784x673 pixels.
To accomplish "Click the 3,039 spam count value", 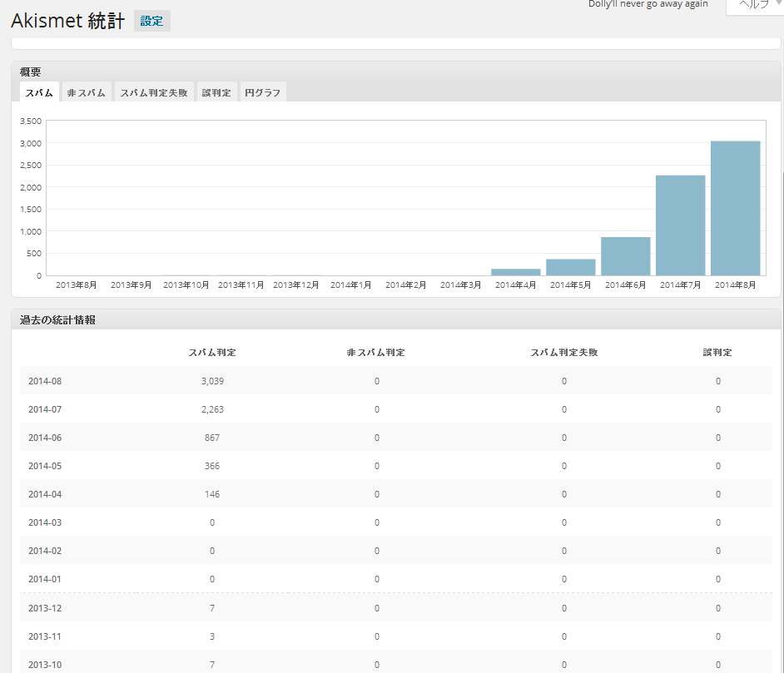I will pyautogui.click(x=212, y=381).
